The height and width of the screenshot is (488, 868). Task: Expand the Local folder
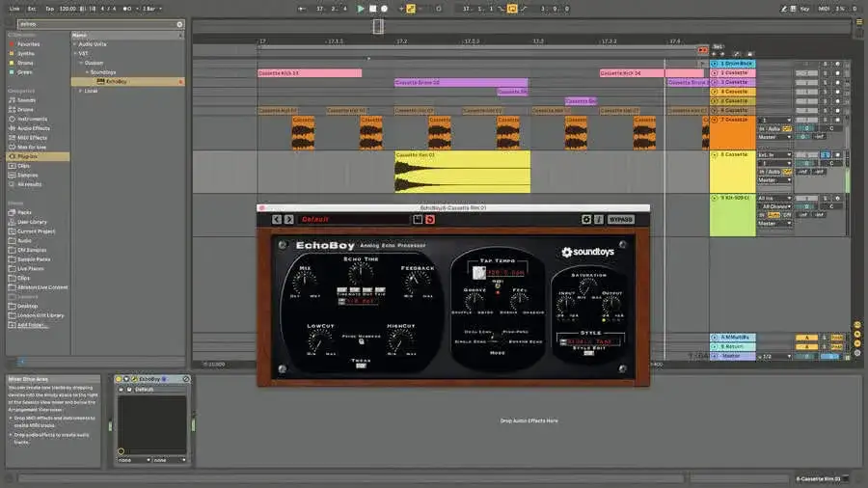[81, 91]
